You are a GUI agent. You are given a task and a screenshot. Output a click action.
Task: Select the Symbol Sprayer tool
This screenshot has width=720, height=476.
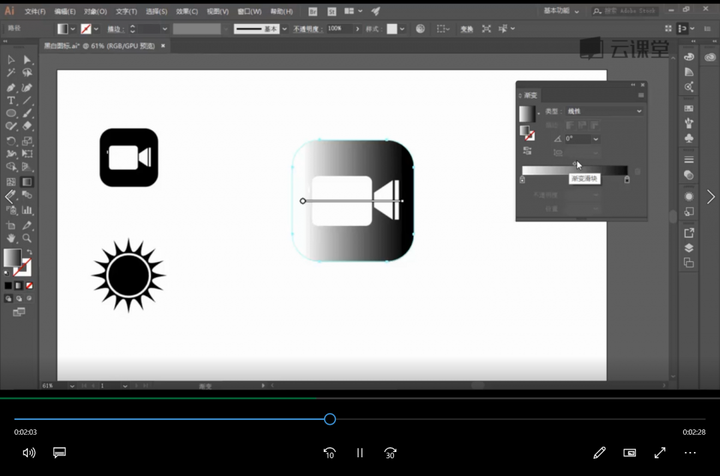(11, 210)
